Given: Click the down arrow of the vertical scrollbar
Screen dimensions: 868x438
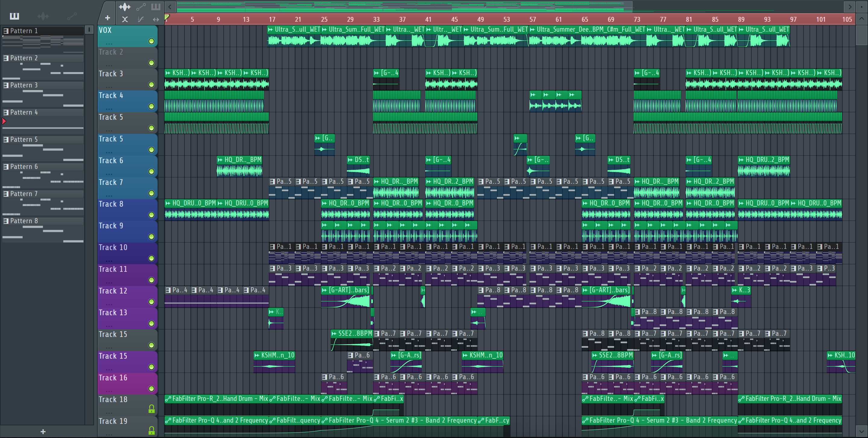Looking at the screenshot, I should click(x=862, y=431).
